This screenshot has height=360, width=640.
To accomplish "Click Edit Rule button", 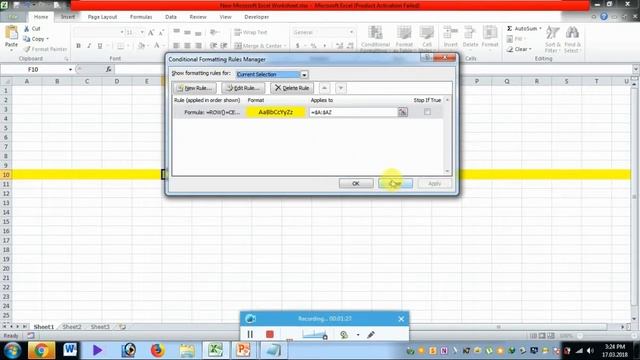I will [243, 88].
